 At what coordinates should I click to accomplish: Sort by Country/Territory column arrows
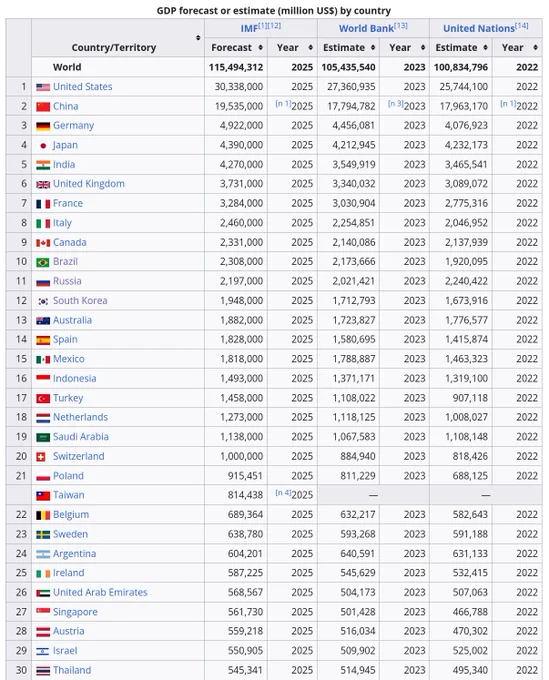coord(198,38)
